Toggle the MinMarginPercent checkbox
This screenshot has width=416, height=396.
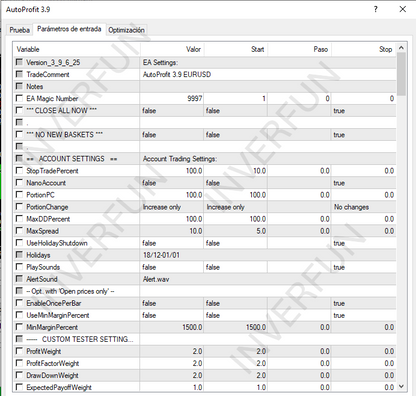pos(19,327)
